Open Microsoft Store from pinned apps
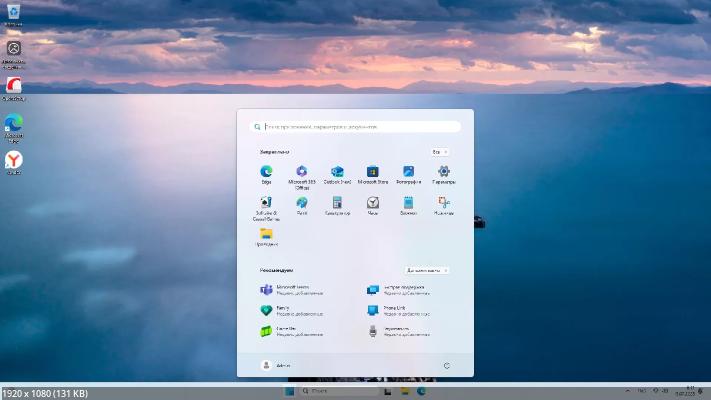711x400 pixels. [x=373, y=175]
